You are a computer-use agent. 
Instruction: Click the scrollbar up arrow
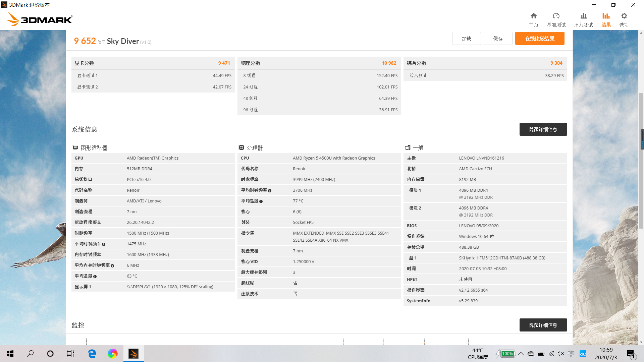[x=641, y=33]
